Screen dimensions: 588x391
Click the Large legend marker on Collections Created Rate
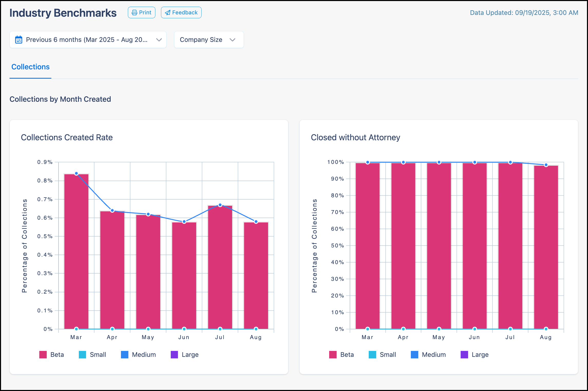(174, 355)
